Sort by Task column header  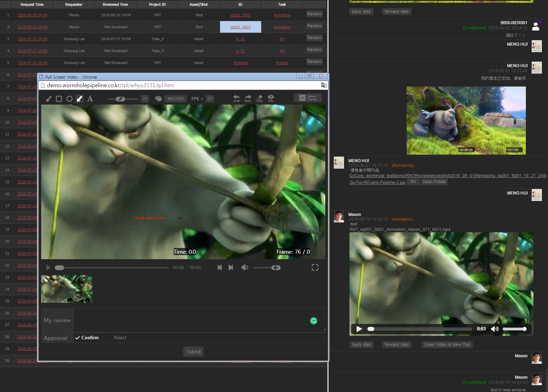(x=282, y=4)
